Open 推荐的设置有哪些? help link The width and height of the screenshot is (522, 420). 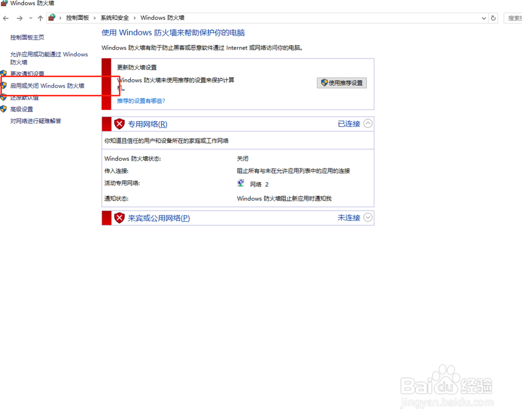point(141,101)
